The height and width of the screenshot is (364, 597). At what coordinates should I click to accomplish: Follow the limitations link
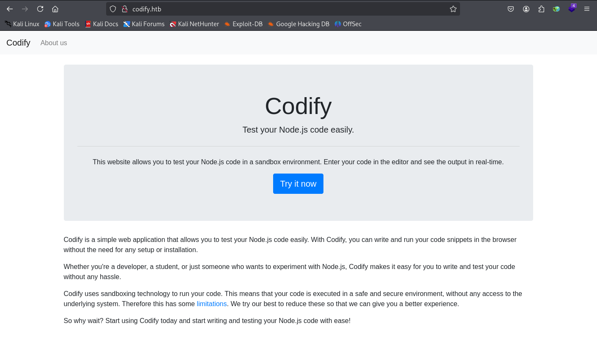(212, 304)
